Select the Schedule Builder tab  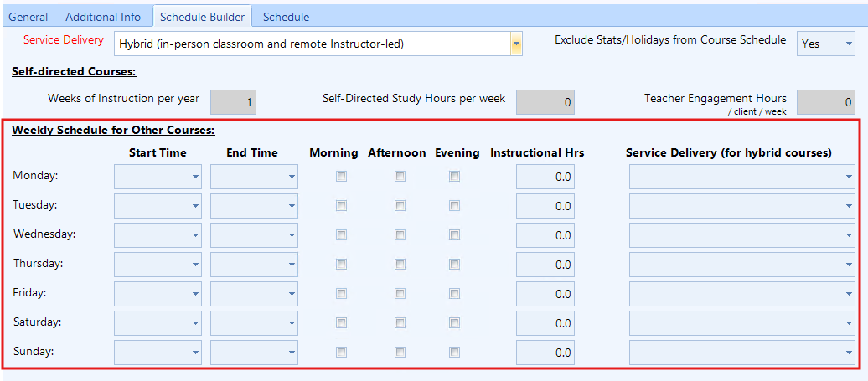202,16
